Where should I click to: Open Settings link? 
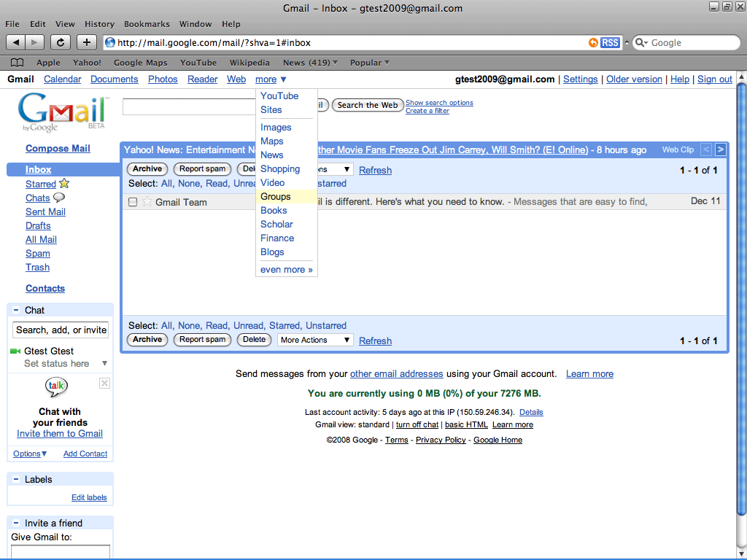click(x=580, y=79)
